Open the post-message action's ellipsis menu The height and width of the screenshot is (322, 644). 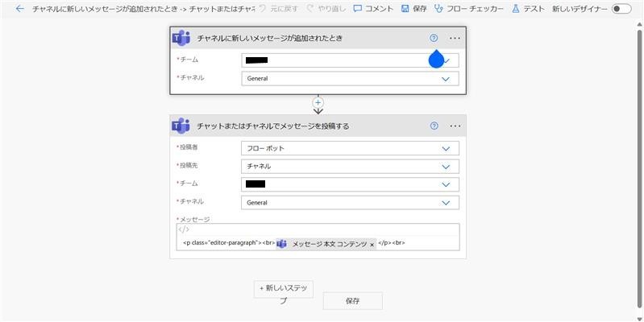(455, 126)
